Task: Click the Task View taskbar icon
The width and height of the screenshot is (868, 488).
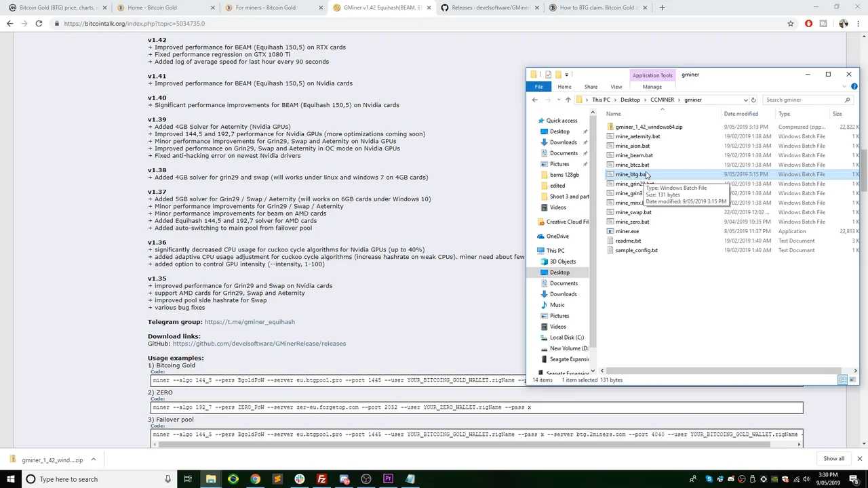Action: click(x=188, y=479)
